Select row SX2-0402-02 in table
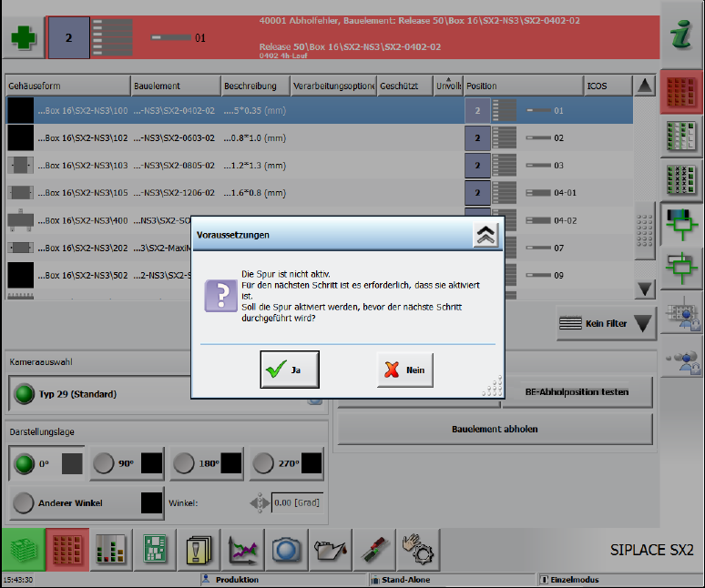 point(319,110)
